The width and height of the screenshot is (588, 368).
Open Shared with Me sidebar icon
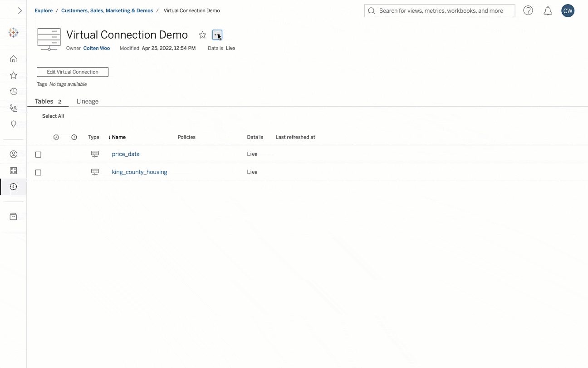pos(14,108)
